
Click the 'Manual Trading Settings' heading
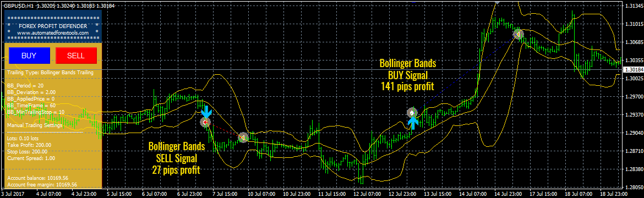coord(35,125)
